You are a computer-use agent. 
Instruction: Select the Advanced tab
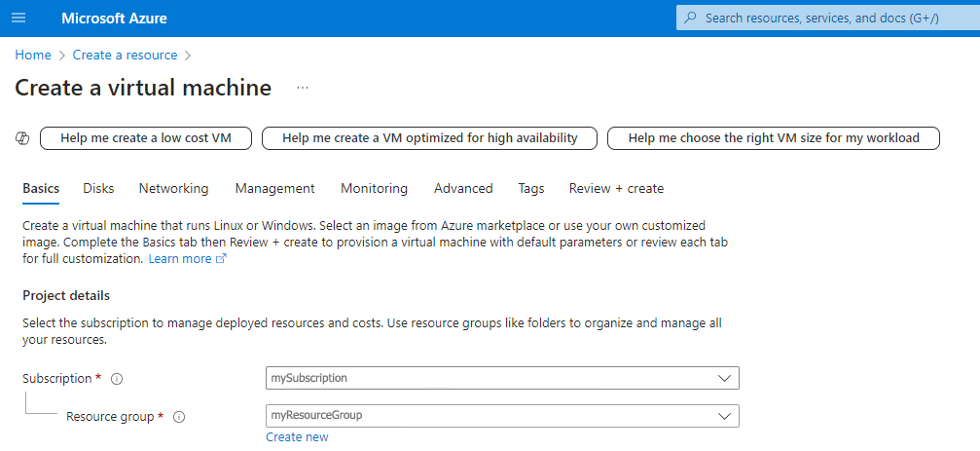point(463,188)
